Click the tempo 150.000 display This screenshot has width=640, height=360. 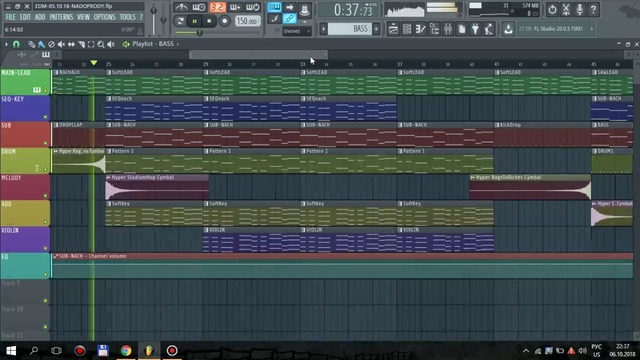point(247,21)
